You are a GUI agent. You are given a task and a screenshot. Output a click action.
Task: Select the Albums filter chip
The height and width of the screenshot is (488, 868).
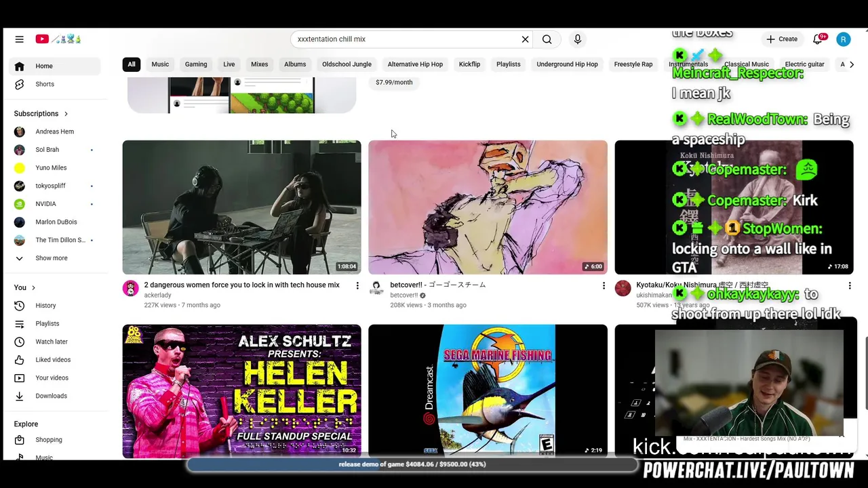pos(295,64)
